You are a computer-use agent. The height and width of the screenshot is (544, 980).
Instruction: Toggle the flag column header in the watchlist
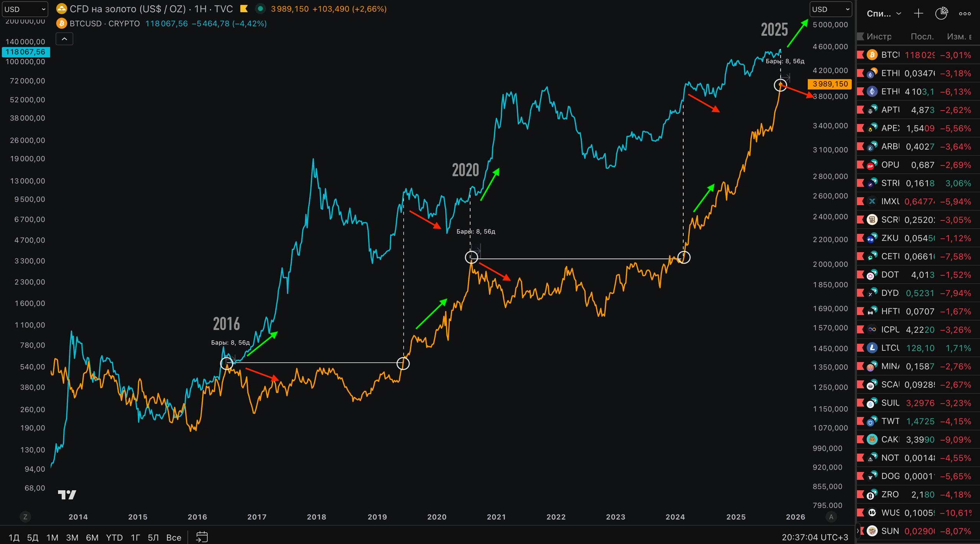click(x=861, y=36)
